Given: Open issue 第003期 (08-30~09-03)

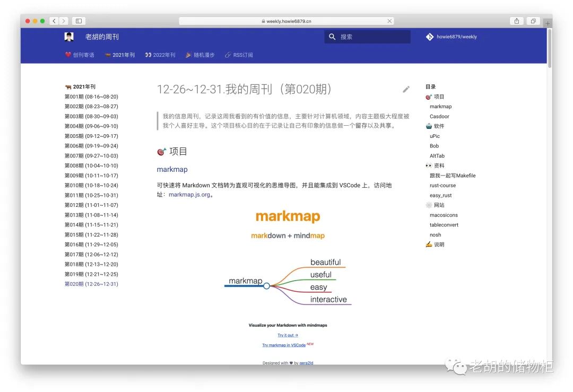Looking at the screenshot, I should 91,116.
